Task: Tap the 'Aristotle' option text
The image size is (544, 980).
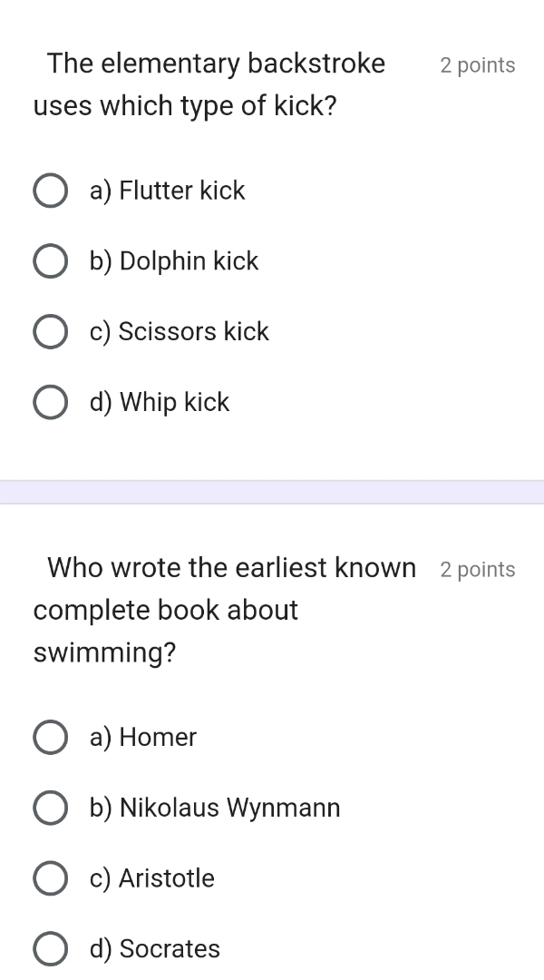Action: 152,879
